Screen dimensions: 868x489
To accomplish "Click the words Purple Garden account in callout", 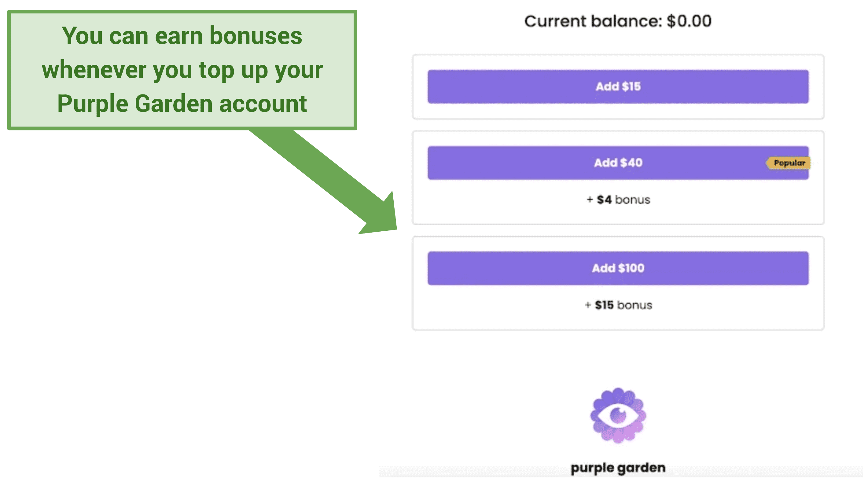I will coord(182,104).
